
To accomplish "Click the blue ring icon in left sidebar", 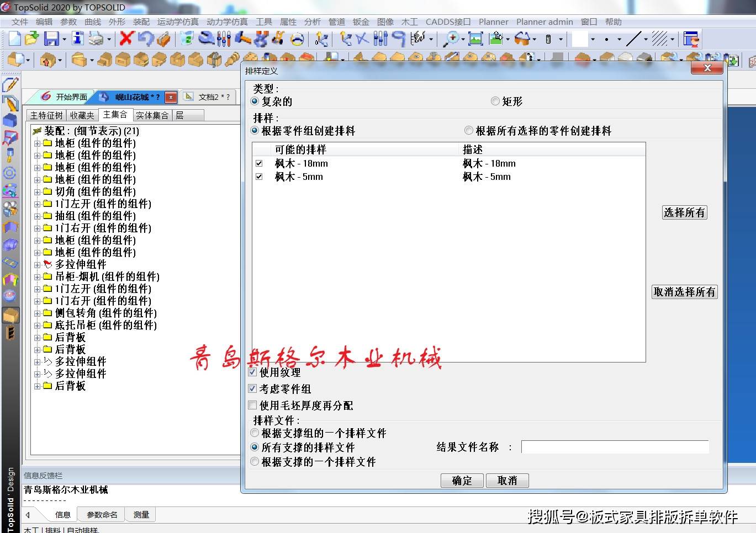I will click(x=10, y=173).
